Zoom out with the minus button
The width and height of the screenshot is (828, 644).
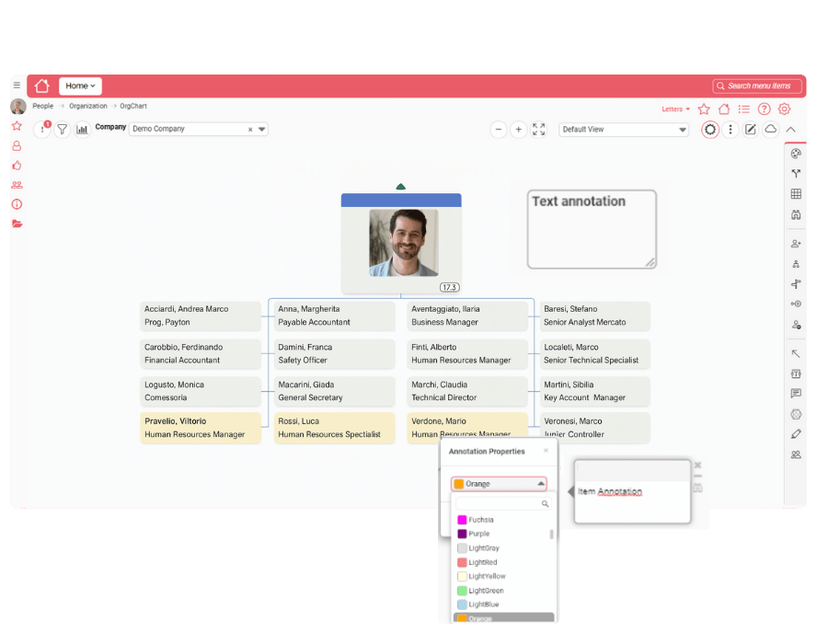coord(499,130)
